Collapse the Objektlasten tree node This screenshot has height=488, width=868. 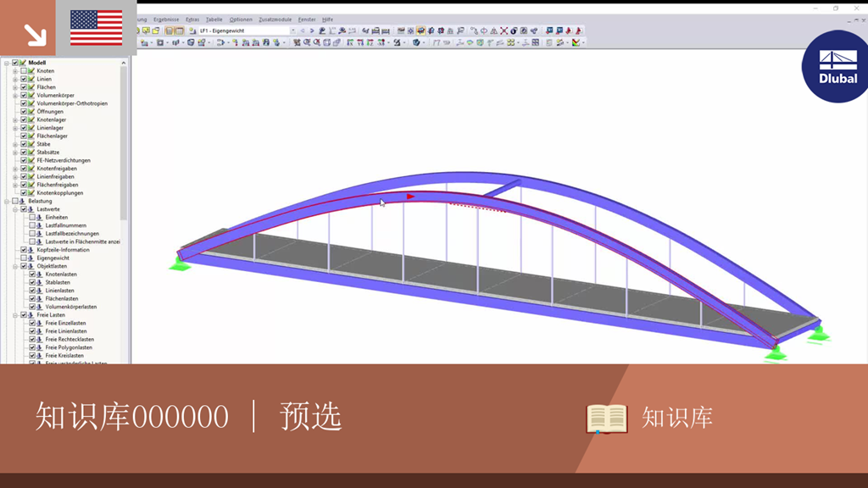coord(15,266)
